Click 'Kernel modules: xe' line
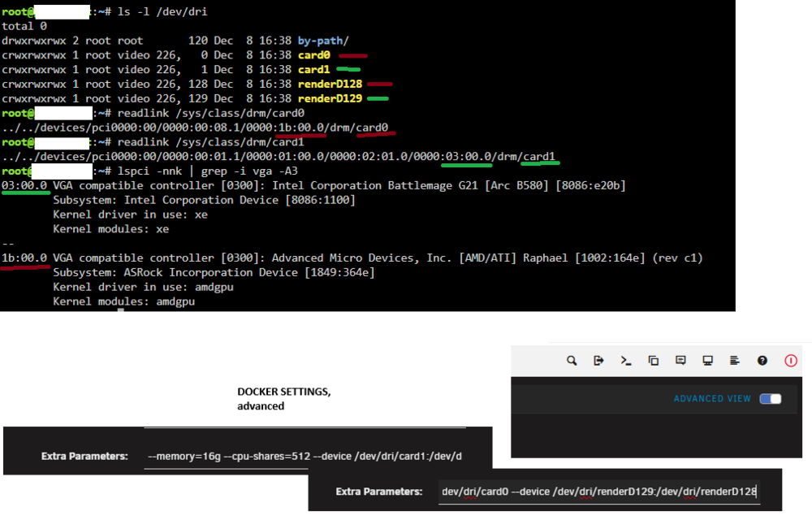 click(110, 229)
